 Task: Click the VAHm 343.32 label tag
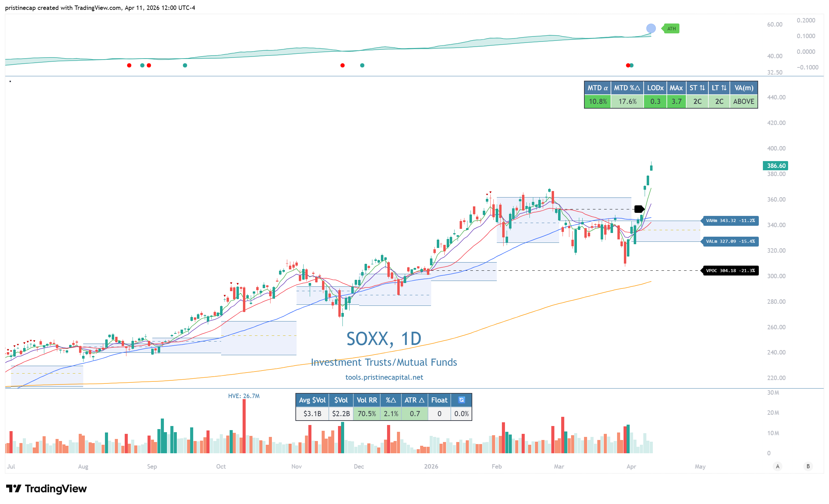click(730, 221)
